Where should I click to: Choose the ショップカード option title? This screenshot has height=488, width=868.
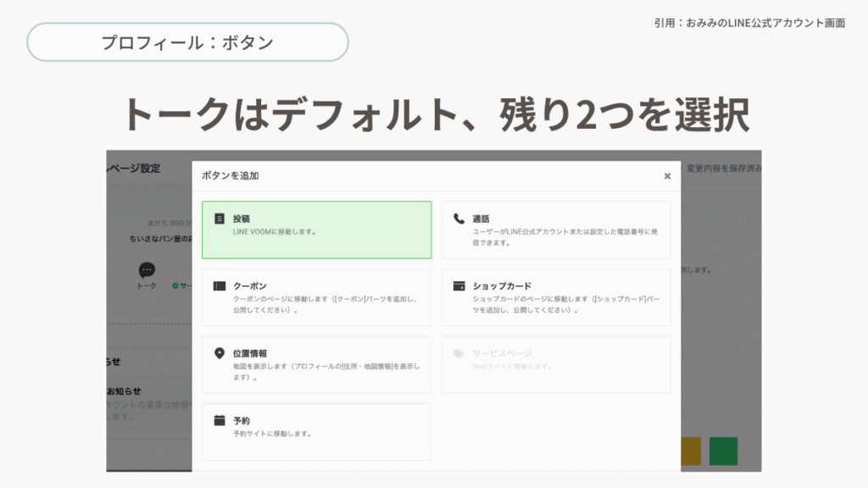pyautogui.click(x=502, y=286)
